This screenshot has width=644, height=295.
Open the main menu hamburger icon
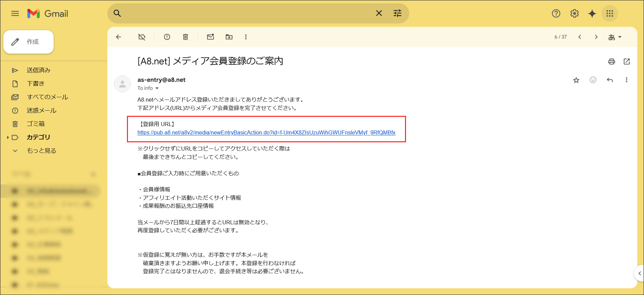tap(15, 13)
